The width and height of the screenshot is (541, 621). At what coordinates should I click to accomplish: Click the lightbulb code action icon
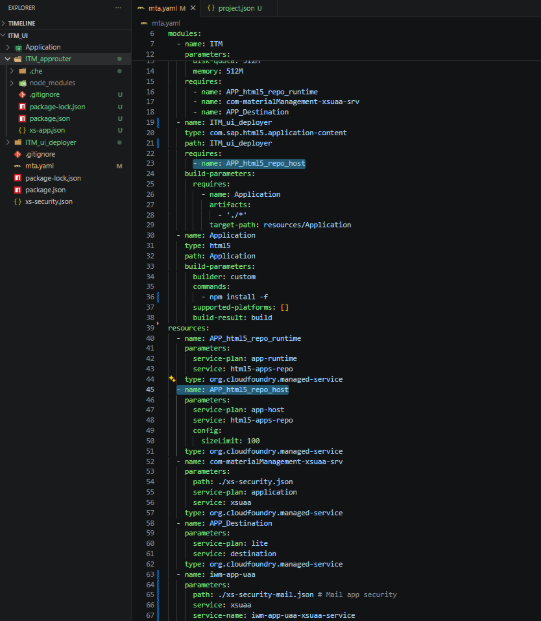coord(172,379)
